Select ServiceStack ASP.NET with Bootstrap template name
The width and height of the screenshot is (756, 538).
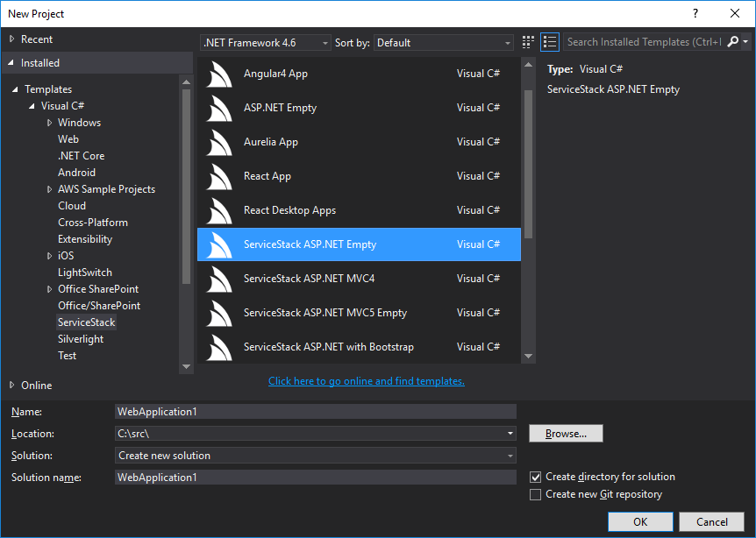tap(328, 347)
